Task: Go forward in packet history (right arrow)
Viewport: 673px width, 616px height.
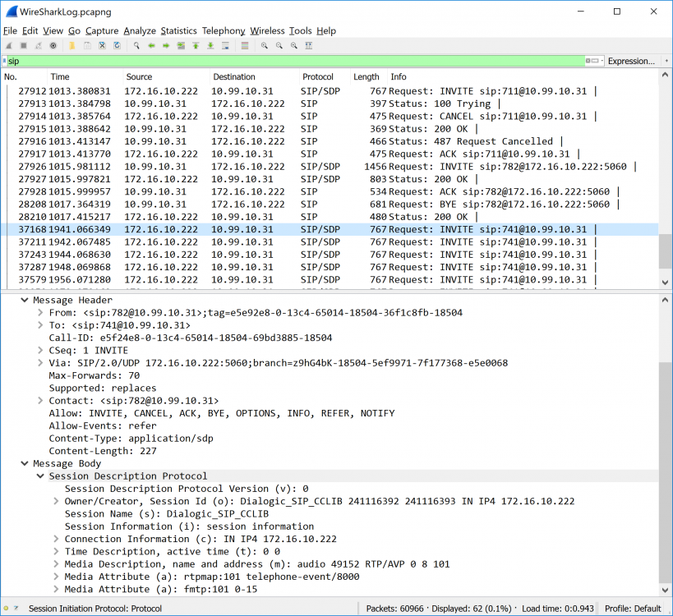Action: coord(166,45)
